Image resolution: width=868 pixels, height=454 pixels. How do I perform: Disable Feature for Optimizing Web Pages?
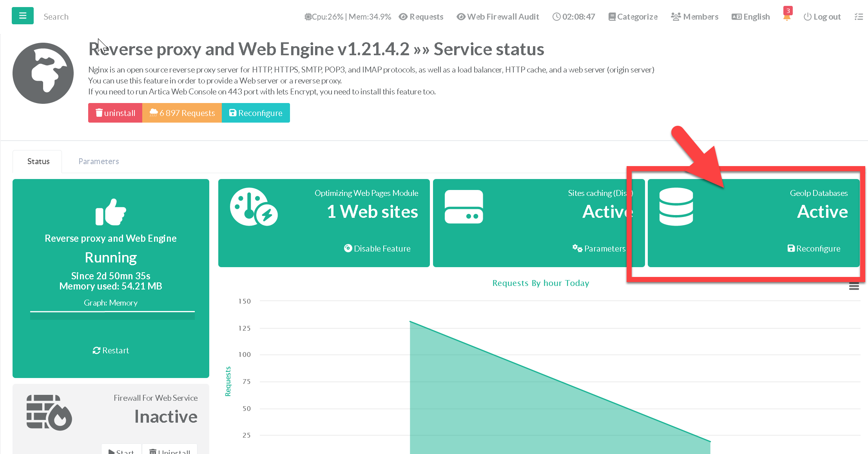377,249
